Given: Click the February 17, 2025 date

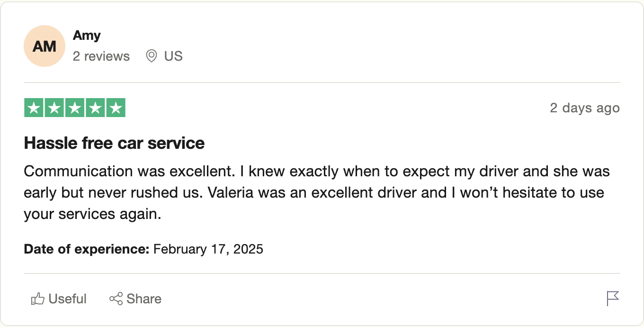Looking at the screenshot, I should [x=208, y=249].
